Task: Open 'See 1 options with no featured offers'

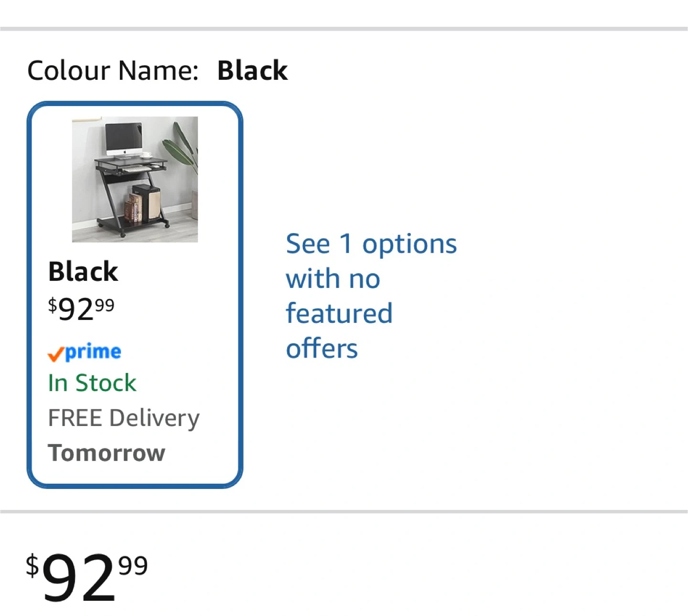Action: (371, 296)
